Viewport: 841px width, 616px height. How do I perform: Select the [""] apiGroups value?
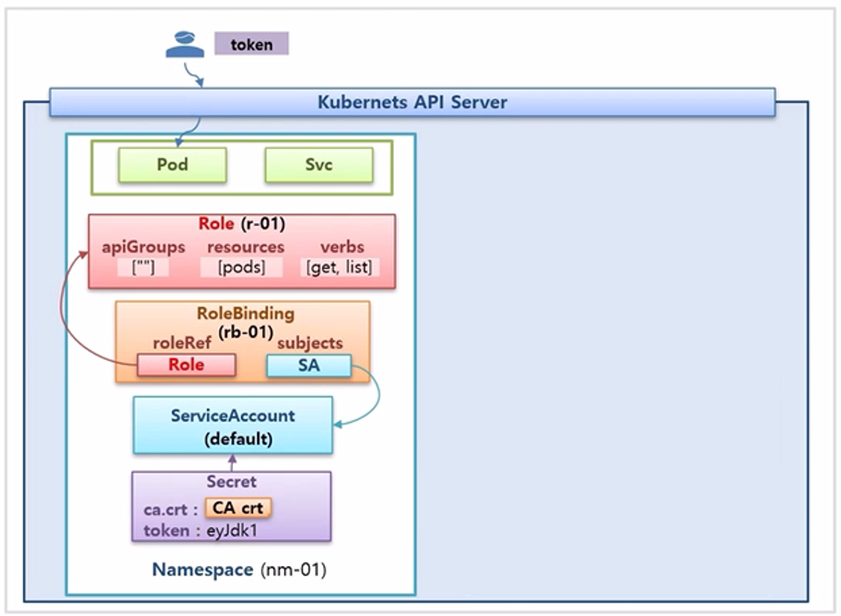pyautogui.click(x=143, y=267)
